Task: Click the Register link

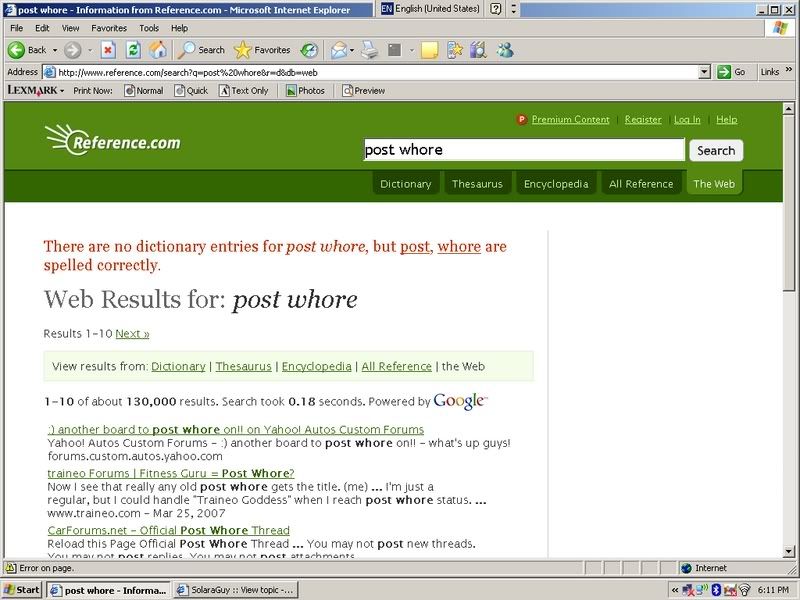Action: [x=643, y=119]
